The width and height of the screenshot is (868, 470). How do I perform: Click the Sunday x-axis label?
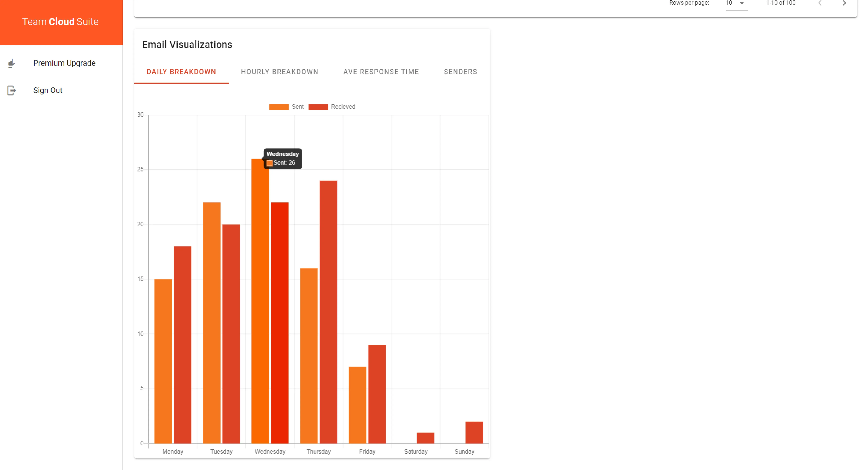(464, 452)
